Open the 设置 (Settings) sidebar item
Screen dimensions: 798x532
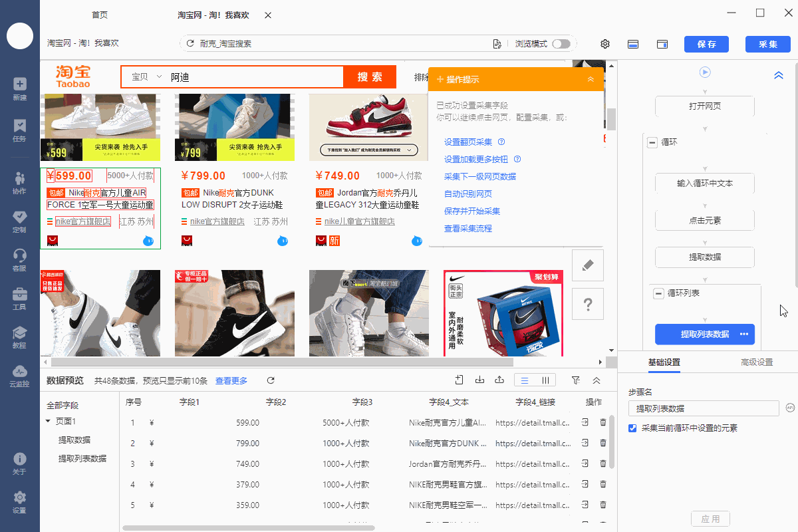[19, 502]
